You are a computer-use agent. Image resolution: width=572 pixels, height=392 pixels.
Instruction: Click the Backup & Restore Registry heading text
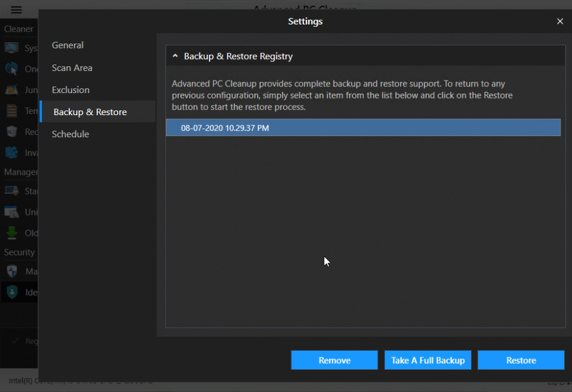point(238,56)
